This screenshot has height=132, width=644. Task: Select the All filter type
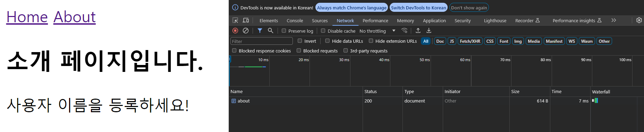click(x=426, y=41)
